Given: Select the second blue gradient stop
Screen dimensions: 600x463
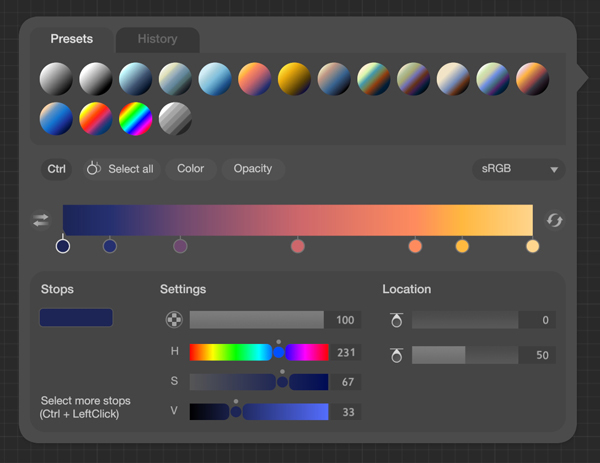Looking at the screenshot, I should click(x=110, y=246).
